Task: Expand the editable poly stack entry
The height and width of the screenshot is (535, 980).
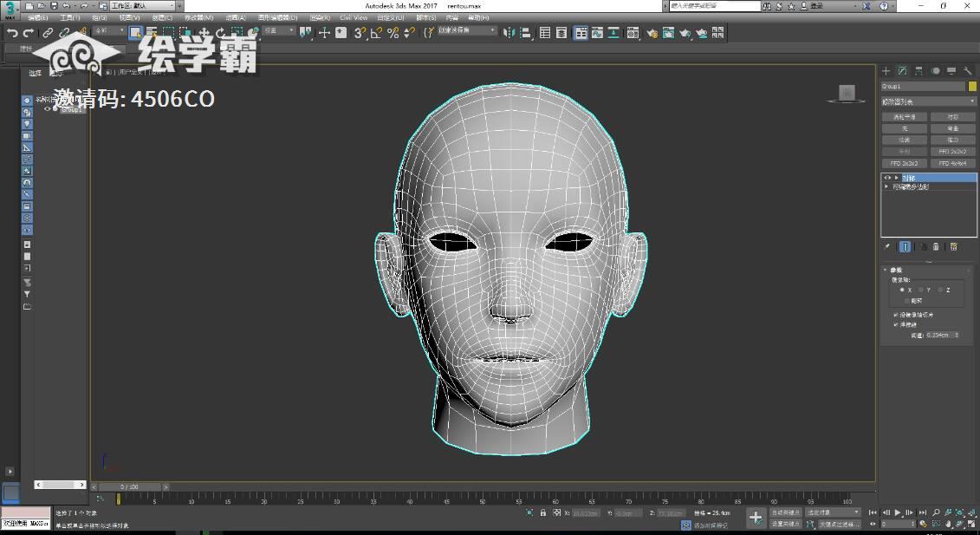Action: tap(886, 186)
